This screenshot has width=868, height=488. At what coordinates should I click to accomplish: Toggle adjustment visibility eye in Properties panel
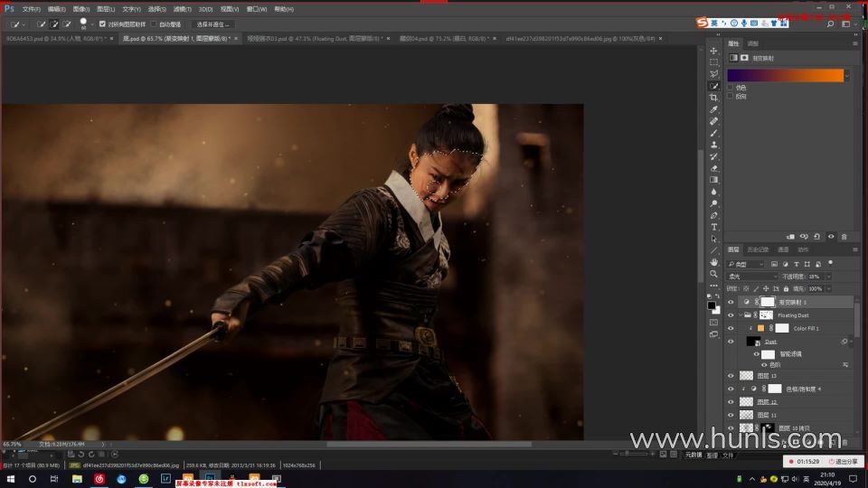[831, 237]
